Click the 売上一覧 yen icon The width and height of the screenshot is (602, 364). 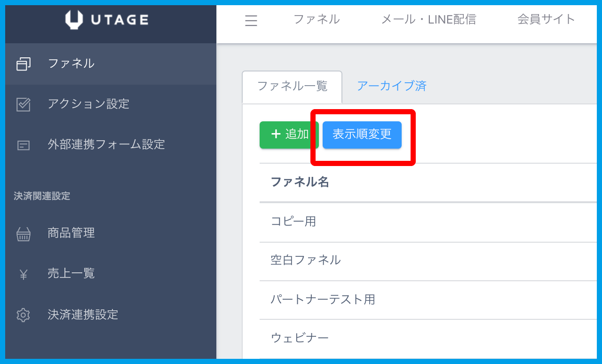click(x=23, y=274)
